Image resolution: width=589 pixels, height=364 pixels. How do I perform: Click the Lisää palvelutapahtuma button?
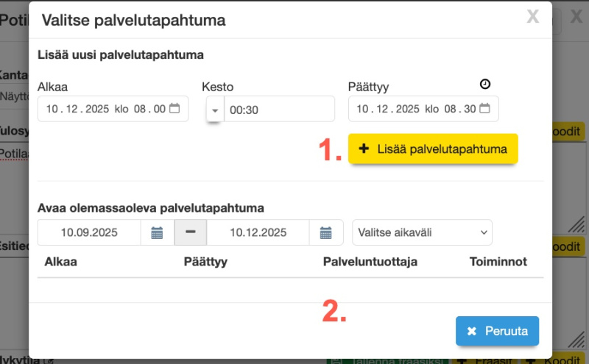pos(433,149)
